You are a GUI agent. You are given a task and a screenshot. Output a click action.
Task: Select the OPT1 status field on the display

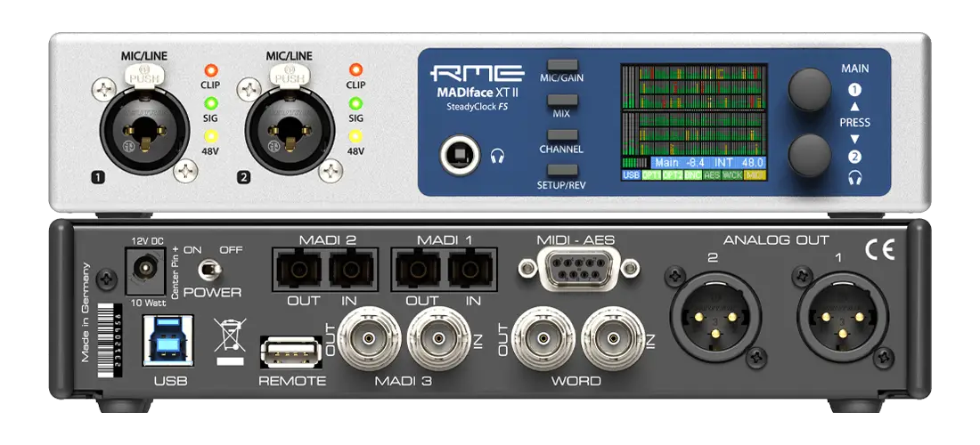point(650,175)
